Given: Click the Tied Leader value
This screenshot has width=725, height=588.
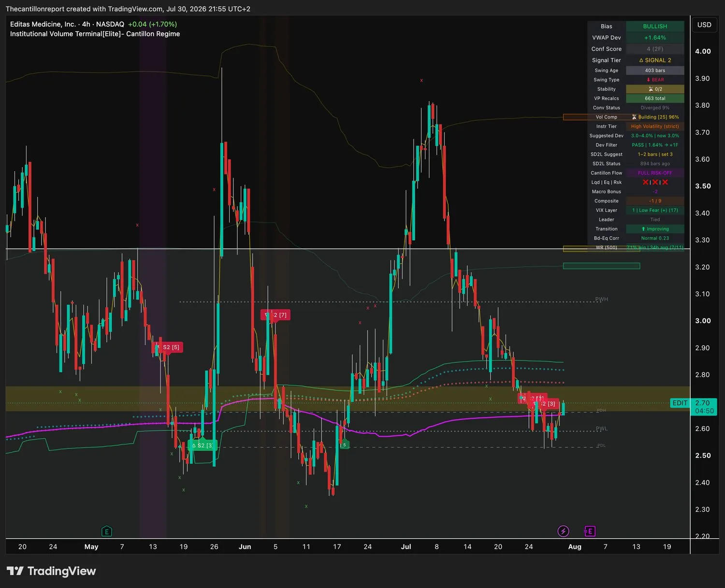Looking at the screenshot, I should click(x=655, y=219).
